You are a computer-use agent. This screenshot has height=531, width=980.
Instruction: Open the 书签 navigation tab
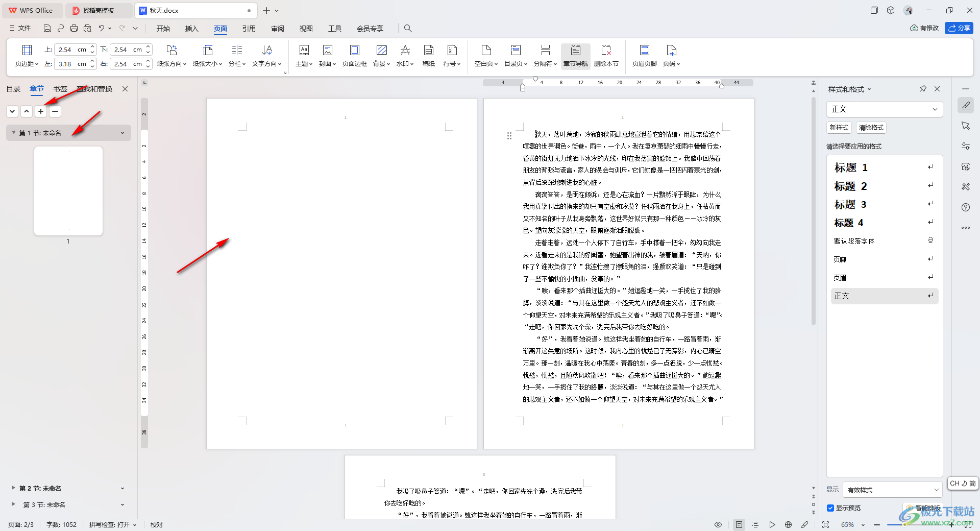tap(60, 89)
